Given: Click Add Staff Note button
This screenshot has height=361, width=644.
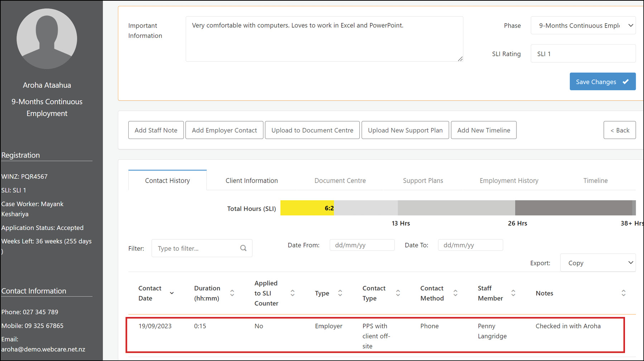Looking at the screenshot, I should 156,130.
